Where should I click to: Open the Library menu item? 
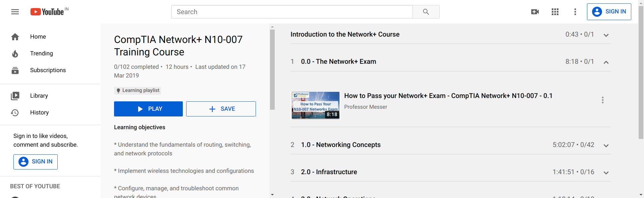(50, 96)
